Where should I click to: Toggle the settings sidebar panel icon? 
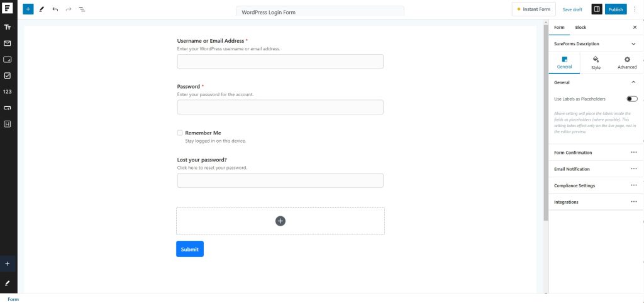[x=596, y=9]
